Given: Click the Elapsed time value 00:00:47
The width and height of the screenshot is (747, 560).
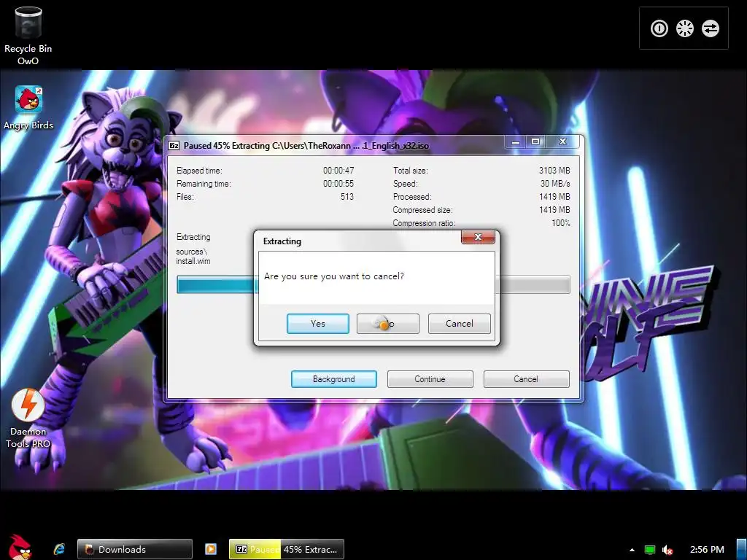Looking at the screenshot, I should (338, 171).
